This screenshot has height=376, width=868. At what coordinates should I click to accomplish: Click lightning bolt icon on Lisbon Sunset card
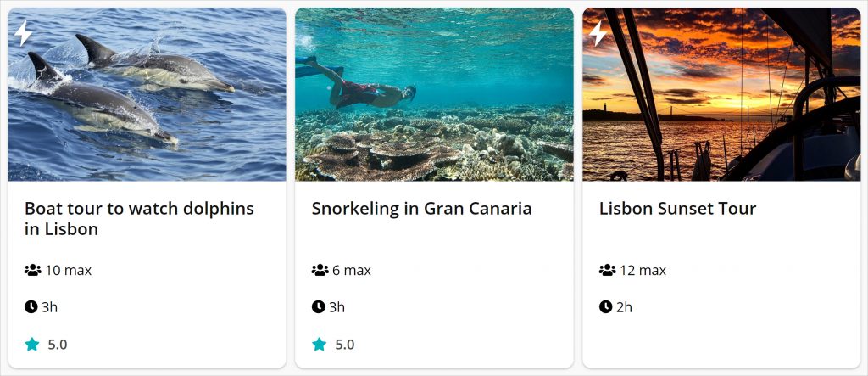click(x=598, y=33)
